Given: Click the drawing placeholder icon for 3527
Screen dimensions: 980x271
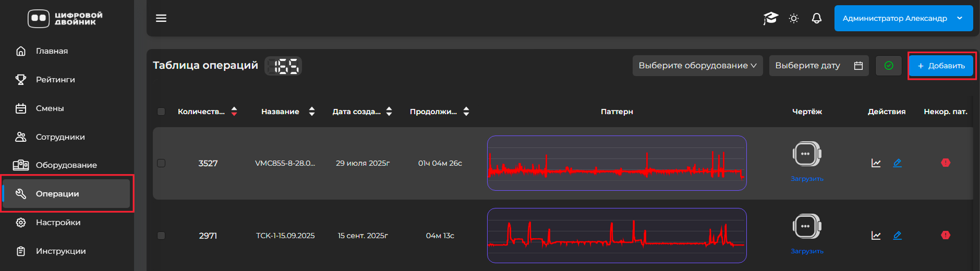Looking at the screenshot, I should tap(807, 154).
